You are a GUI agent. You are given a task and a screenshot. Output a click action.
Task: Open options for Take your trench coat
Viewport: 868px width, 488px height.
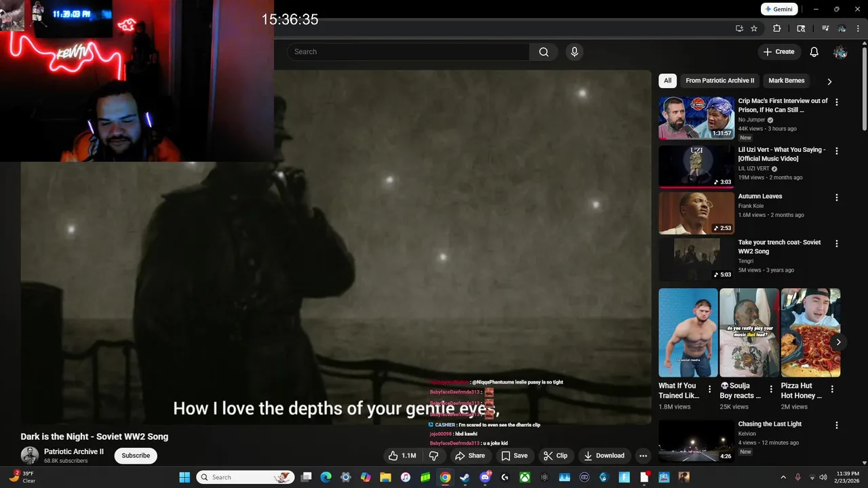(x=836, y=243)
